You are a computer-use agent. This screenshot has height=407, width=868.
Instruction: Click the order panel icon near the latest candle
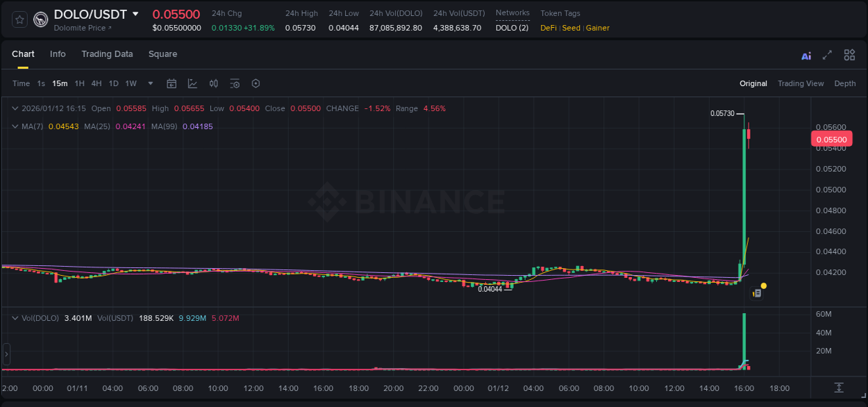pos(758,292)
